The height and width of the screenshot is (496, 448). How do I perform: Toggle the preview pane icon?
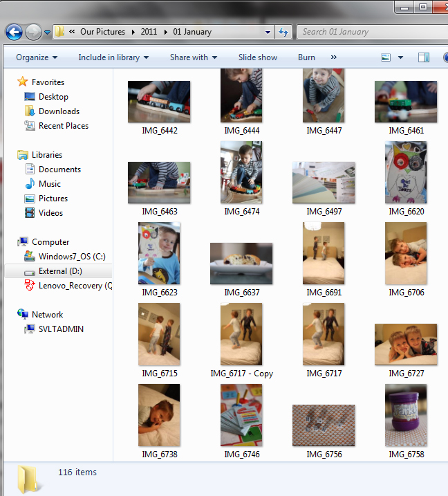pyautogui.click(x=423, y=57)
